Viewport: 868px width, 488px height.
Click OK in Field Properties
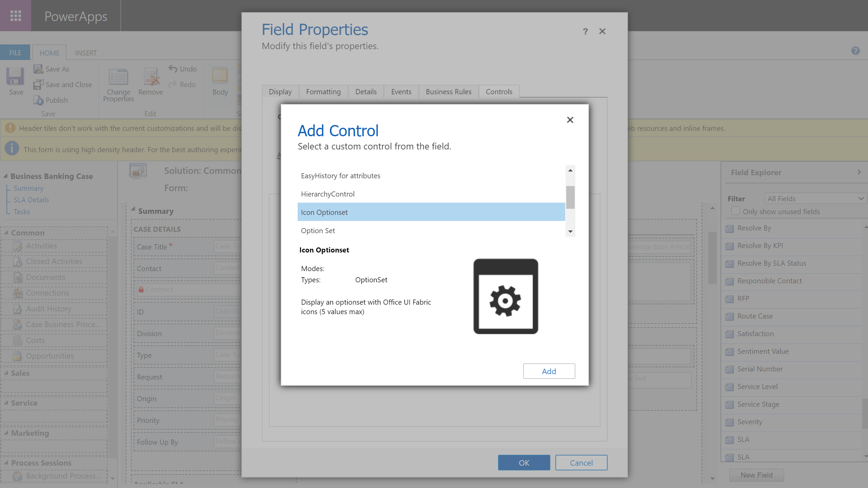(524, 463)
